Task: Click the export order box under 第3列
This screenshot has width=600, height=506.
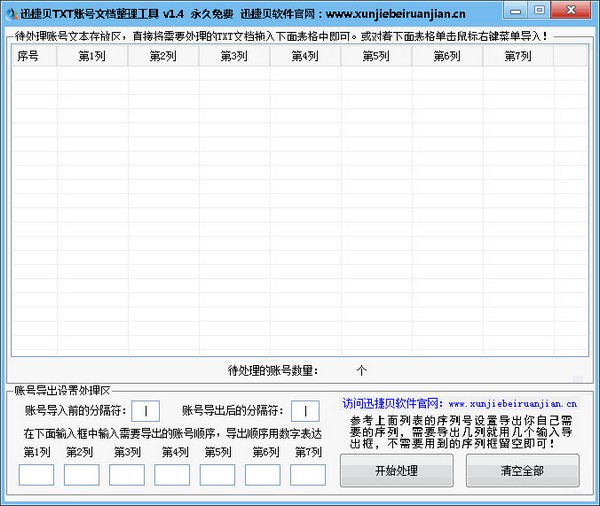Action: 127,475
